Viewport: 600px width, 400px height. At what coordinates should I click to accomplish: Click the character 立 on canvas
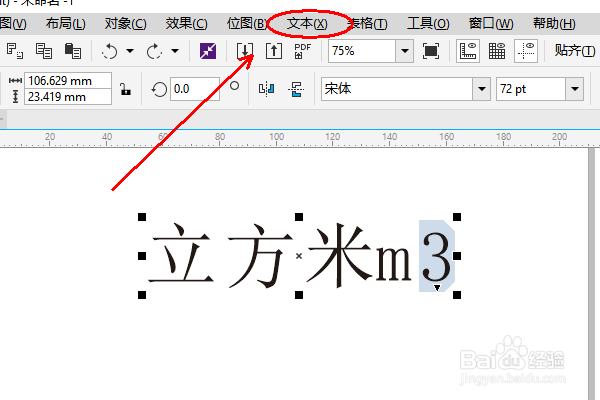181,254
